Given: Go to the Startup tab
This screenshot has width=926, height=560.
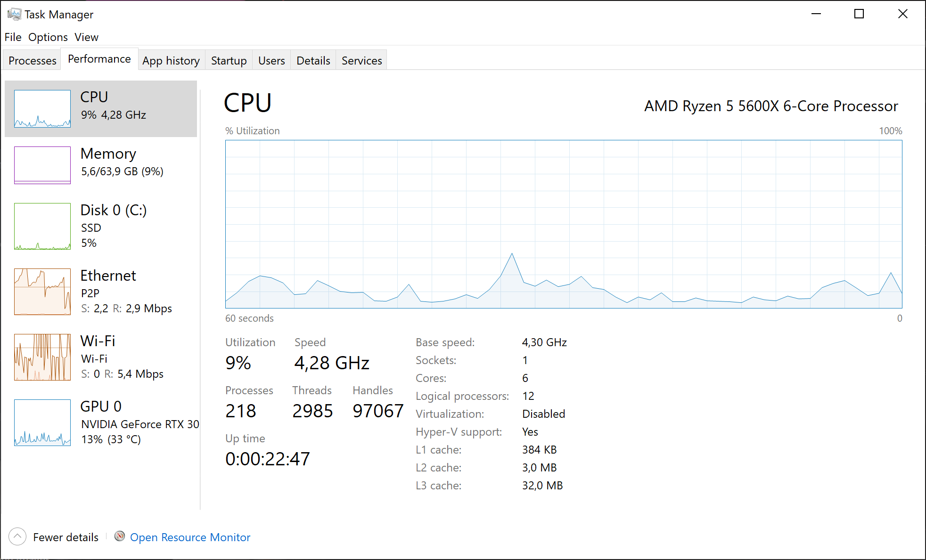Looking at the screenshot, I should pos(229,60).
